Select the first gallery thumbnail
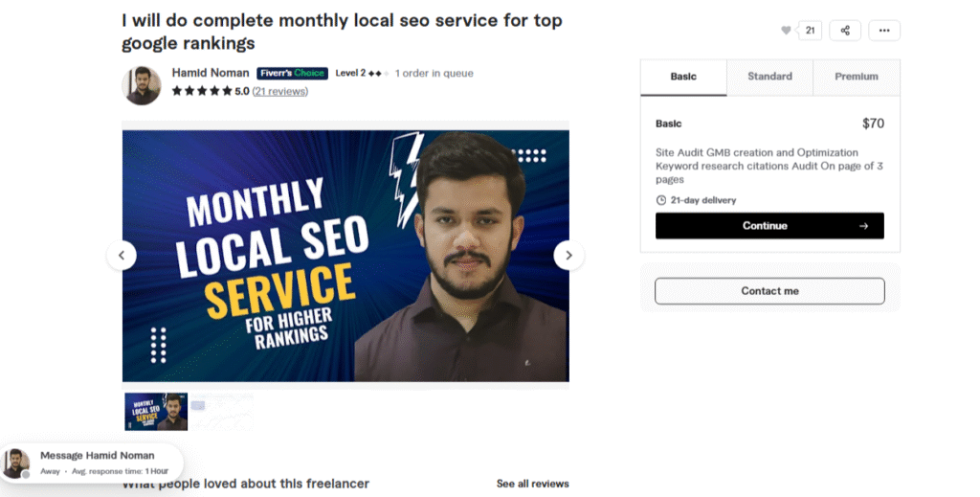The height and width of the screenshot is (497, 980). point(156,411)
